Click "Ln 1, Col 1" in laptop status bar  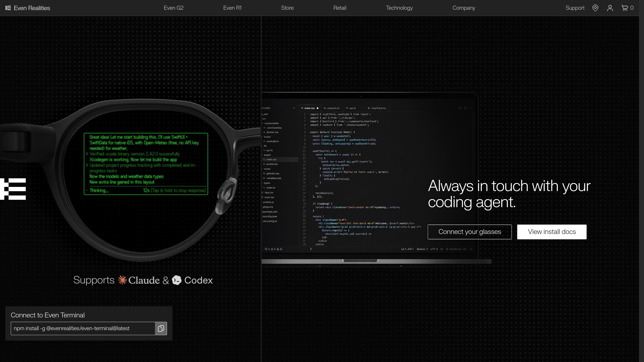407,249
